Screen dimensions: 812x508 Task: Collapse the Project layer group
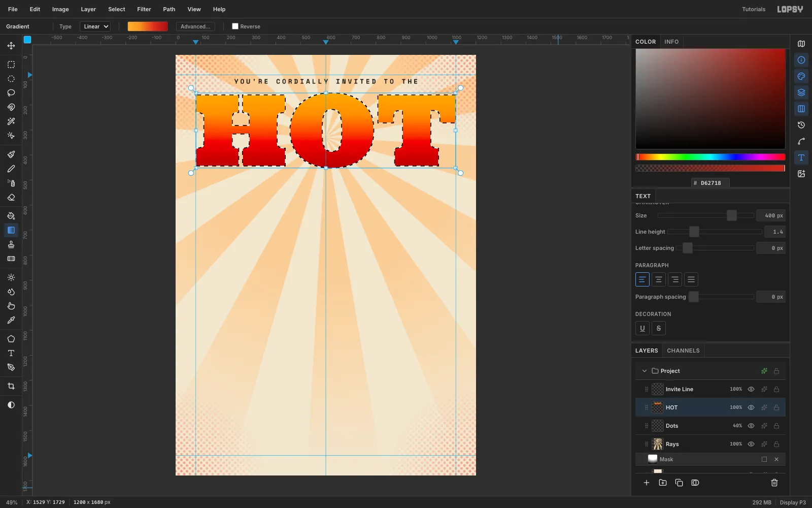point(645,371)
